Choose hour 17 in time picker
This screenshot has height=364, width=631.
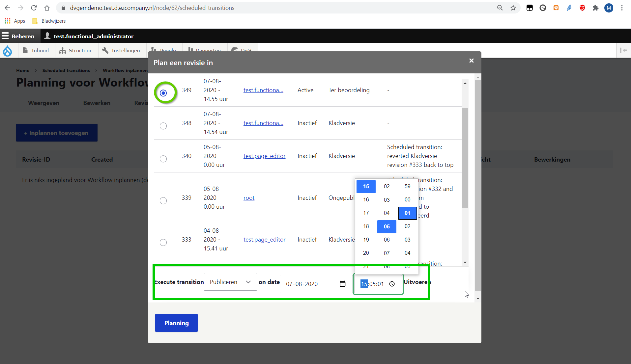point(366,213)
